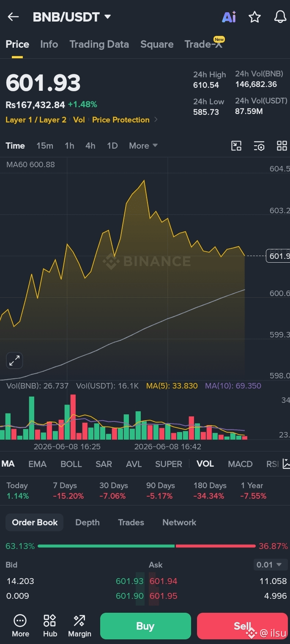Select the 1h interval
Viewport: 290px width, 644px height.
tap(69, 146)
